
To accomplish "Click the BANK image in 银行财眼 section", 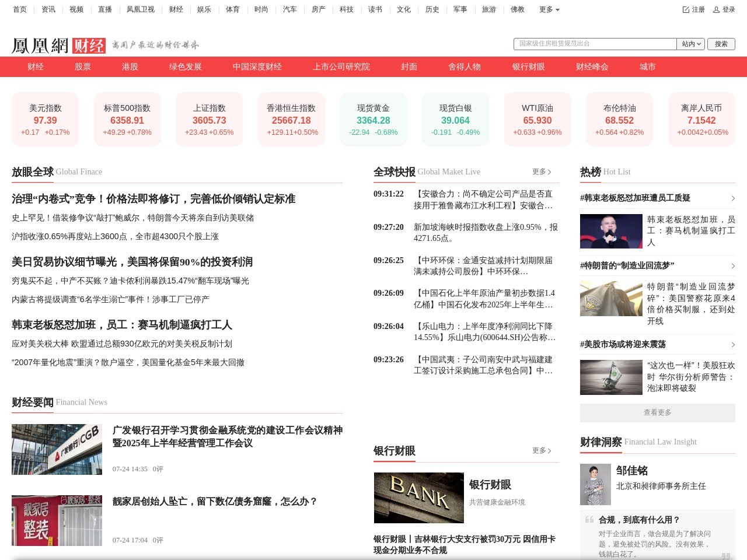I will 418,498.
